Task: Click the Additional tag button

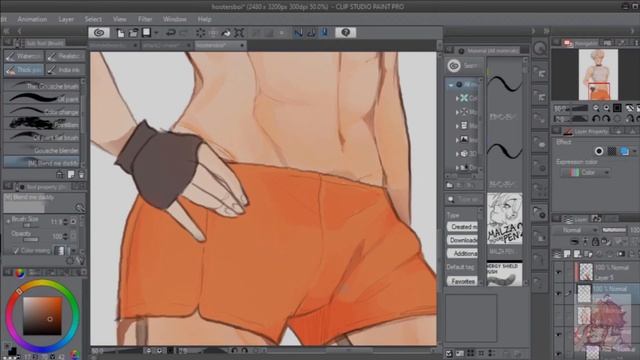Action: point(462,253)
